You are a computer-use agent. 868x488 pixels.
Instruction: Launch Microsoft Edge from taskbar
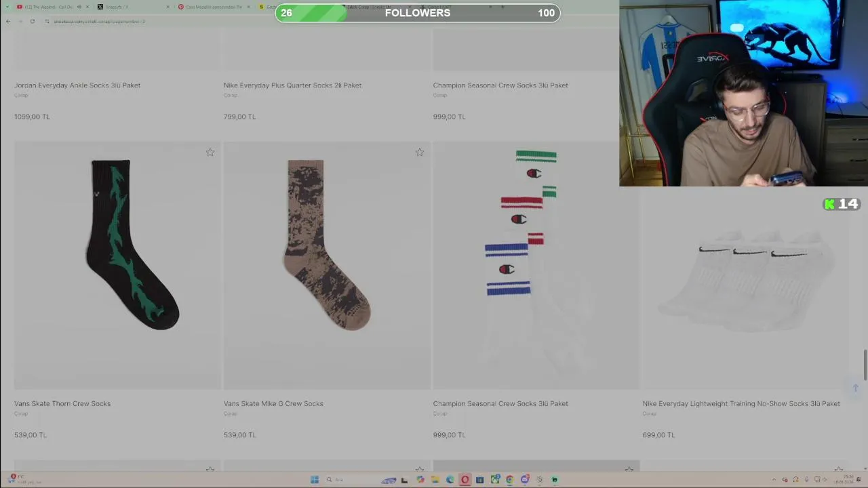pyautogui.click(x=450, y=480)
